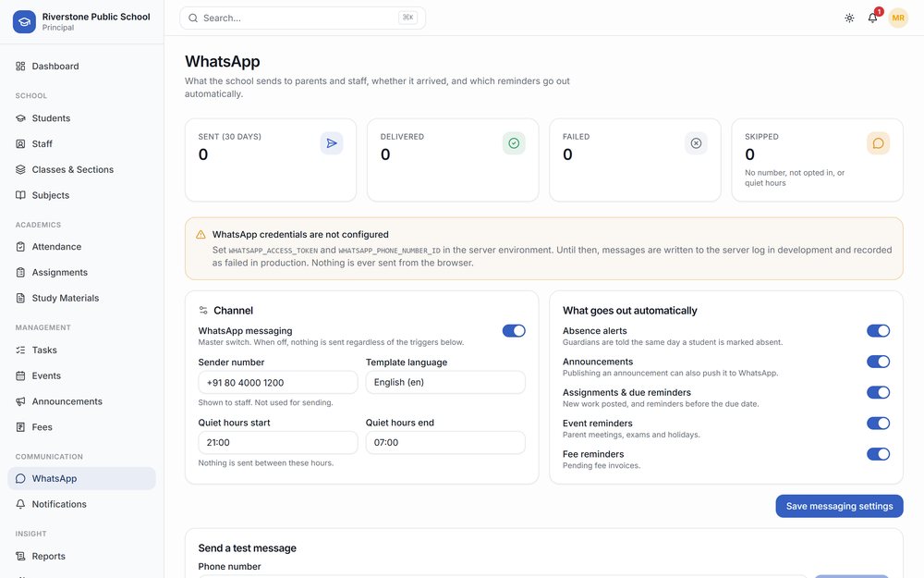Open the MR user avatar menu
Viewport: 924px width, 578px height.
898,18
